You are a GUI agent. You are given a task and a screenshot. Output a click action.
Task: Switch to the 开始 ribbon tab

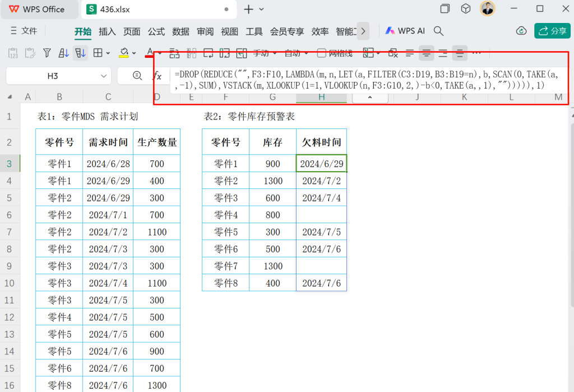(83, 31)
